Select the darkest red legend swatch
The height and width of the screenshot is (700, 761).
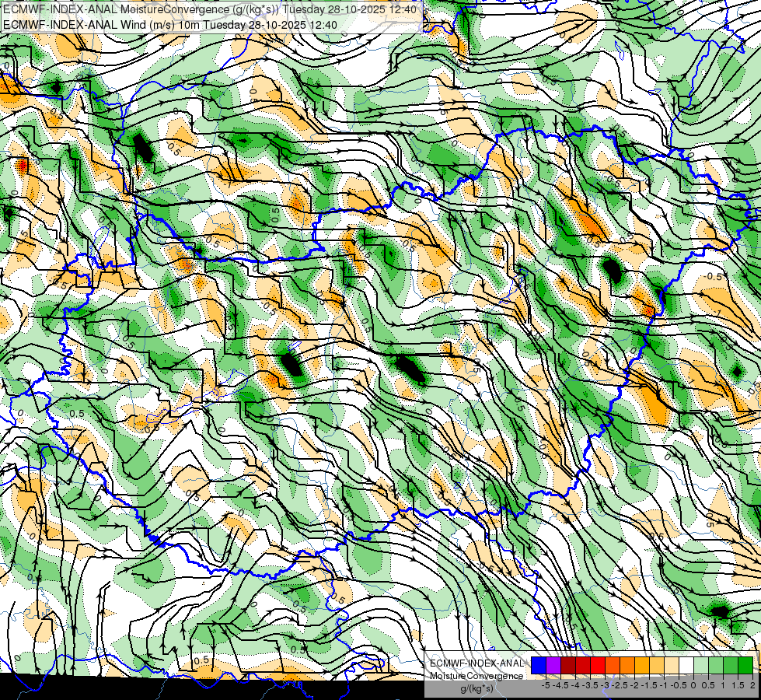coord(568,665)
